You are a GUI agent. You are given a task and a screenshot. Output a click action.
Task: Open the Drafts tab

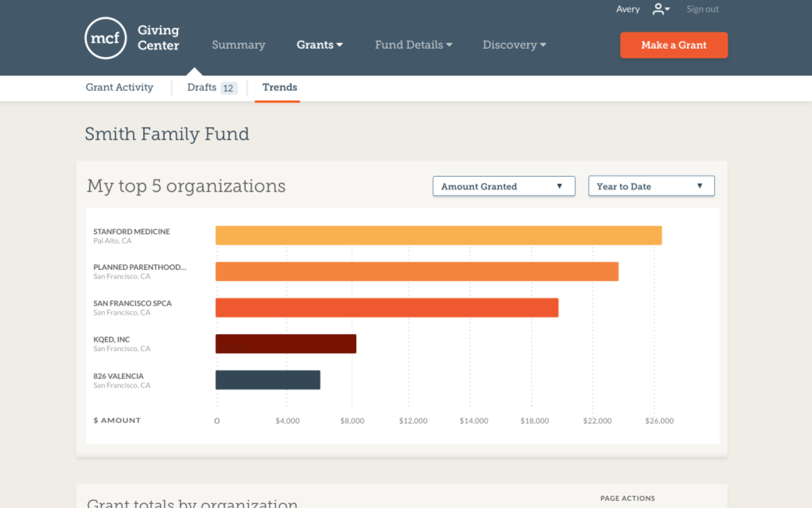tap(211, 87)
